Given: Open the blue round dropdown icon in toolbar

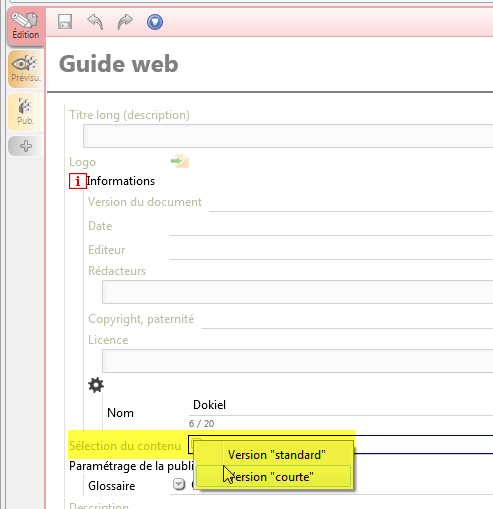Looking at the screenshot, I should 155,22.
